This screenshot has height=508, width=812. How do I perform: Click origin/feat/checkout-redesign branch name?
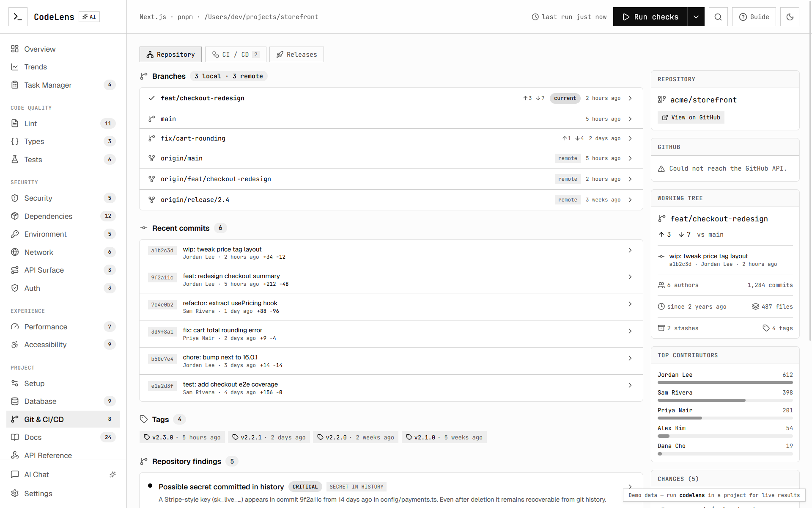216,179
